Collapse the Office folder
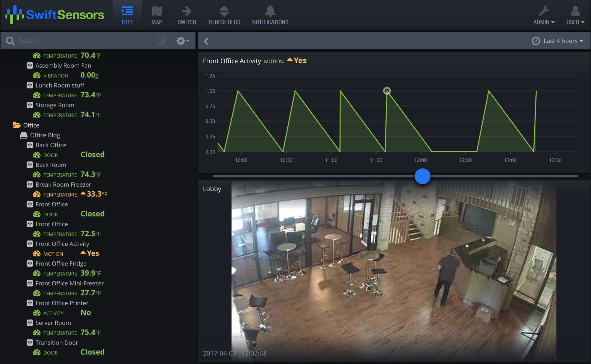 coord(17,125)
